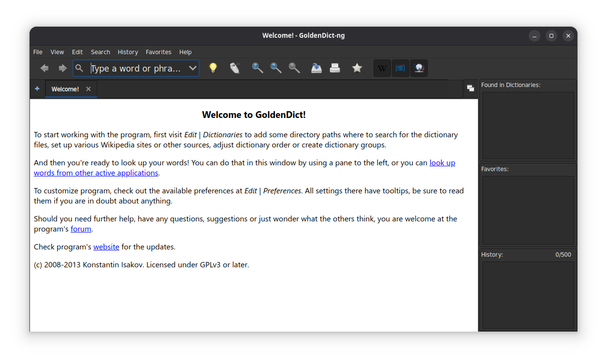
Task: Open the tab list button
Action: tap(470, 88)
